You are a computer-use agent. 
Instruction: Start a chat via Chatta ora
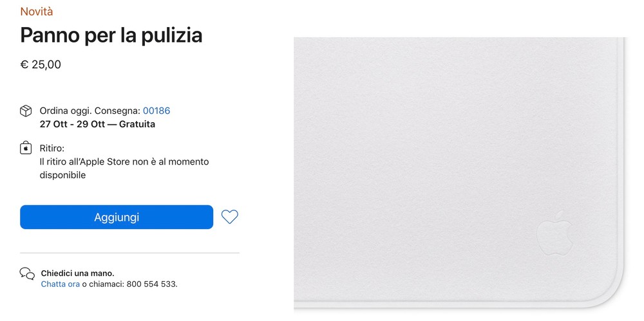(61, 284)
